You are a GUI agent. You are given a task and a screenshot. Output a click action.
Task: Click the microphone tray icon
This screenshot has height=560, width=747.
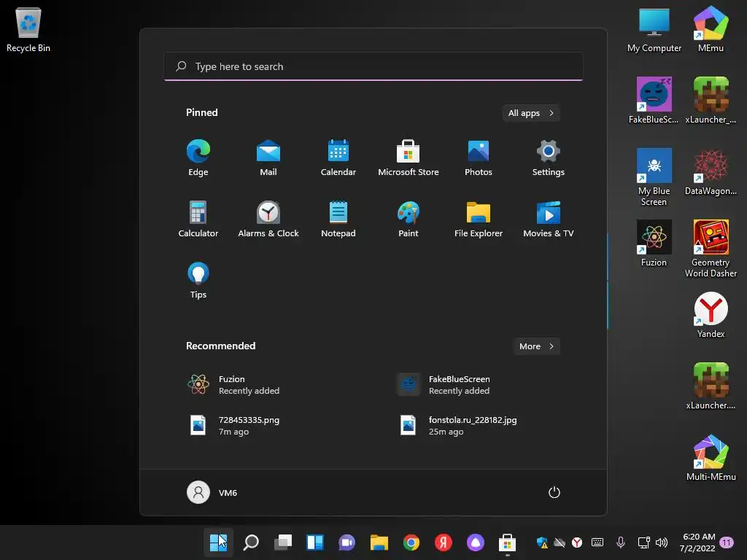(x=620, y=542)
